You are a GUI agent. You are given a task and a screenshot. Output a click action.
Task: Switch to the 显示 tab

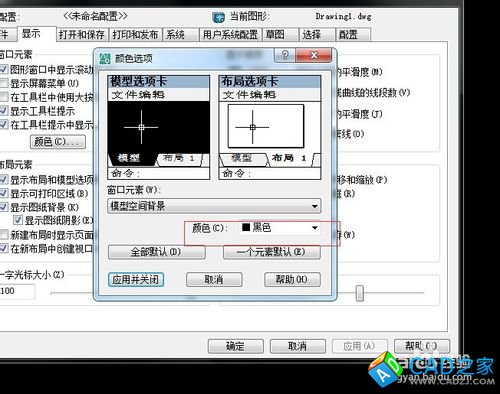click(x=36, y=34)
